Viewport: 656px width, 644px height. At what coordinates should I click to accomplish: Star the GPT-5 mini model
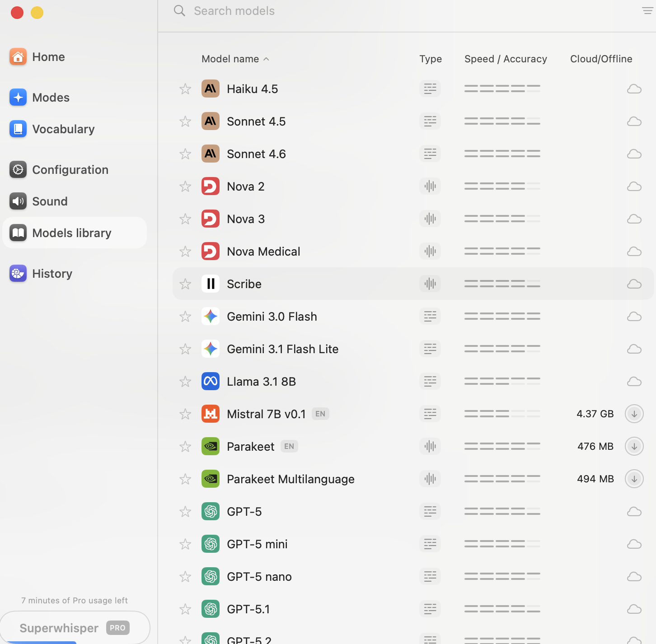pyautogui.click(x=185, y=544)
